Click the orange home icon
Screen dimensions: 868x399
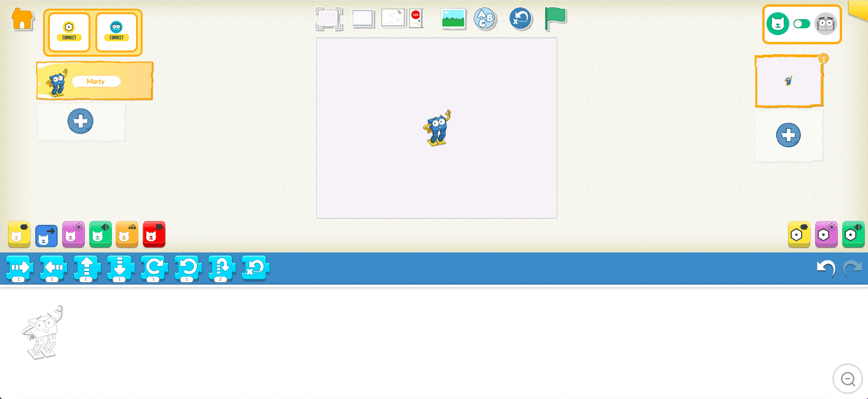pos(22,18)
